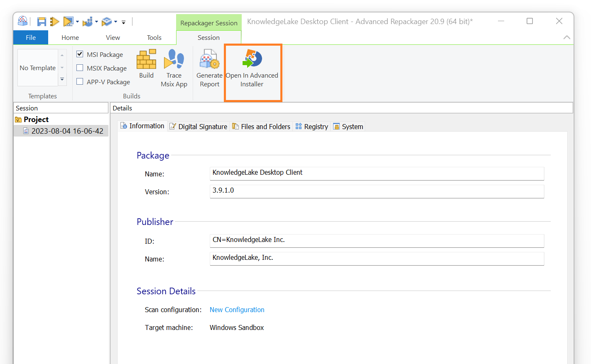591x364 pixels.
Task: Click the Registry tab cubes icon
Action: point(299,127)
